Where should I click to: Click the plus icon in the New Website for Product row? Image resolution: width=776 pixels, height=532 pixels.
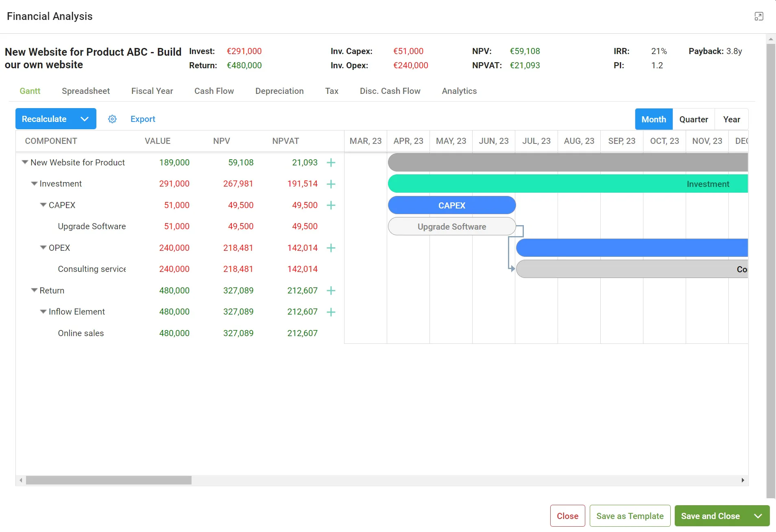pyautogui.click(x=331, y=163)
